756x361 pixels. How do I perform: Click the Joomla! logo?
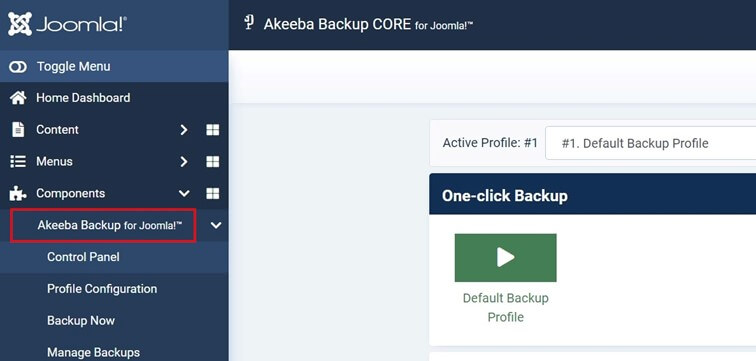[68, 24]
